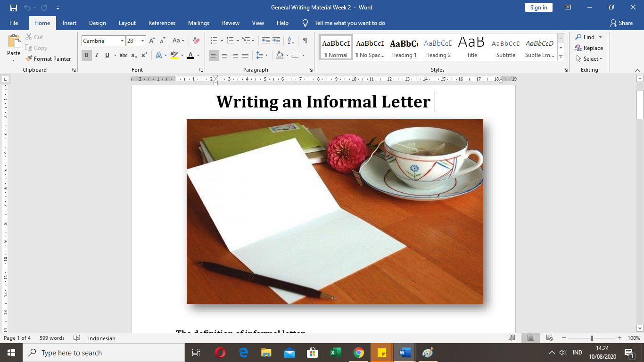644x362 pixels.
Task: Click the Increase Indent icon
Action: [x=276, y=41]
